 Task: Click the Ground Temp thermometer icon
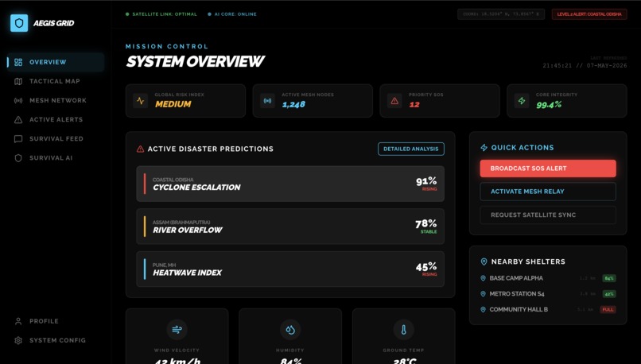[403, 329]
